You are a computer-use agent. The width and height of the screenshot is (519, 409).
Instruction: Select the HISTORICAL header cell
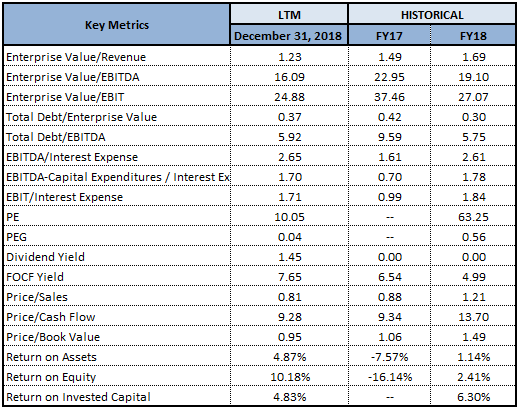pos(432,15)
